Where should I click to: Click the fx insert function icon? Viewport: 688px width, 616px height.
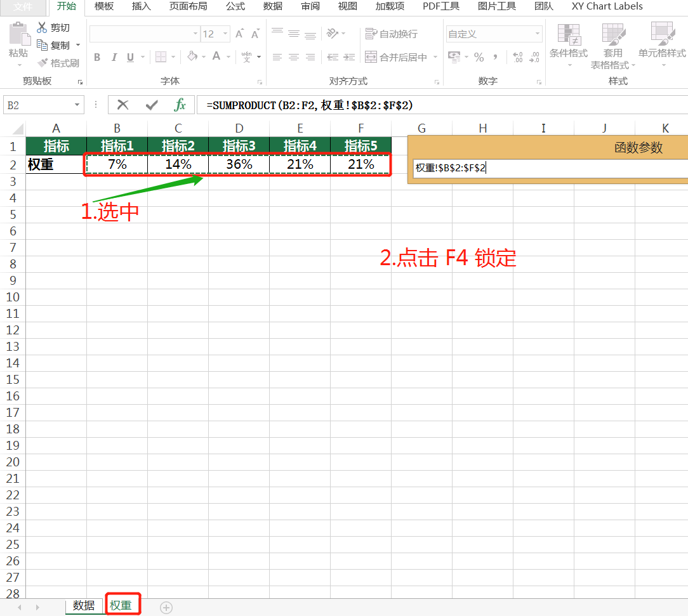[180, 105]
